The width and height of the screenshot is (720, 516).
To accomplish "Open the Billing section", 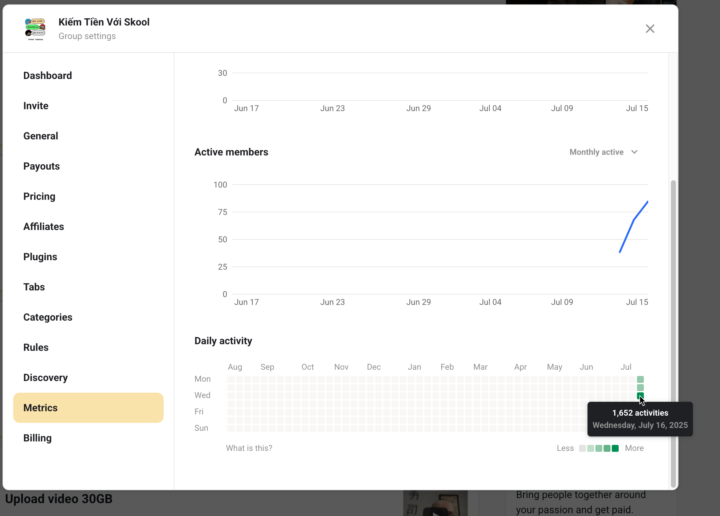I will pyautogui.click(x=38, y=438).
